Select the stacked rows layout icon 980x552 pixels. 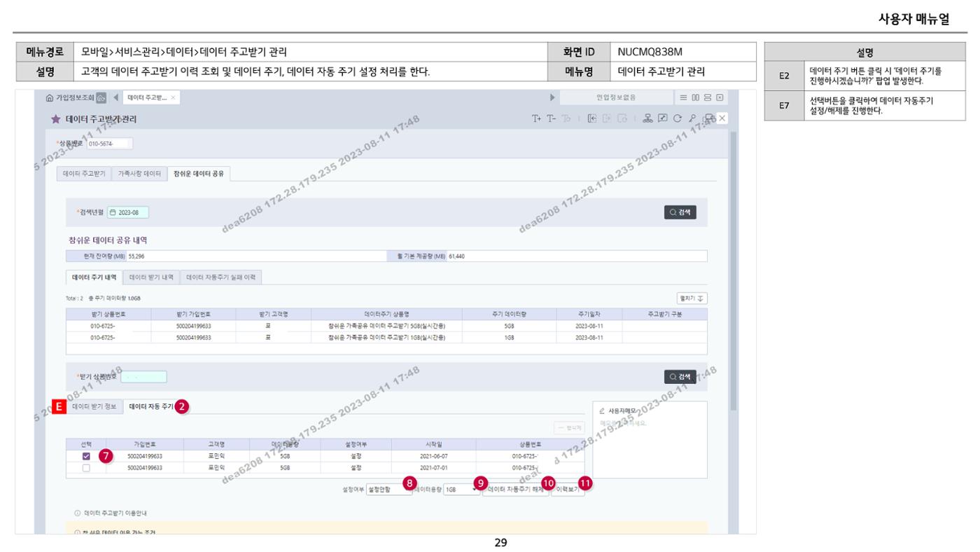[x=707, y=97]
